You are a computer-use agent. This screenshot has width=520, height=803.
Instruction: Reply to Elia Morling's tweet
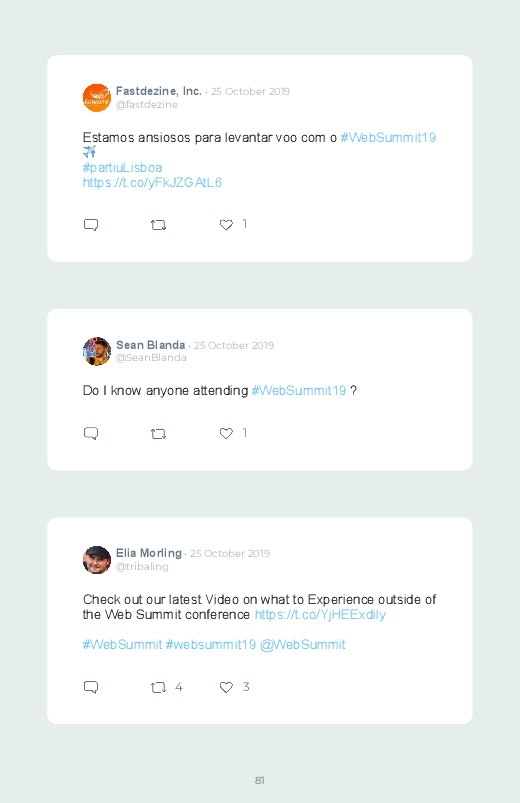[91, 687]
